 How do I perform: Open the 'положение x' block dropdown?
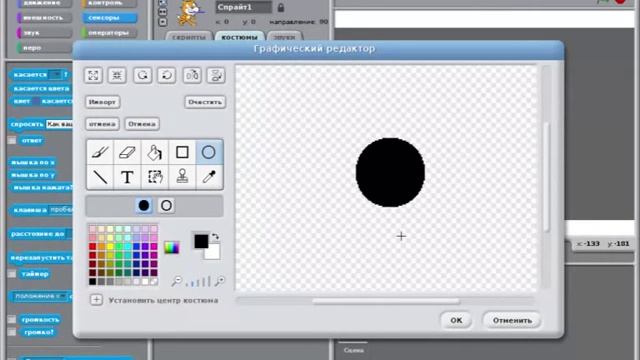pyautogui.click(x=40, y=296)
